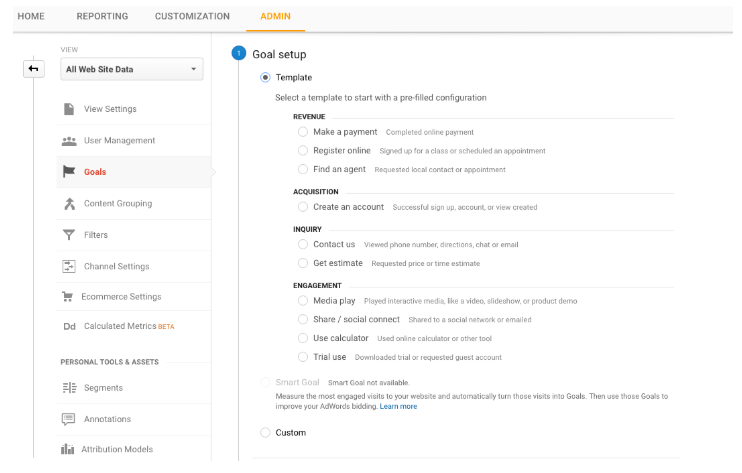Choose the Custom goal radio button
The height and width of the screenshot is (473, 742).
[265, 433]
